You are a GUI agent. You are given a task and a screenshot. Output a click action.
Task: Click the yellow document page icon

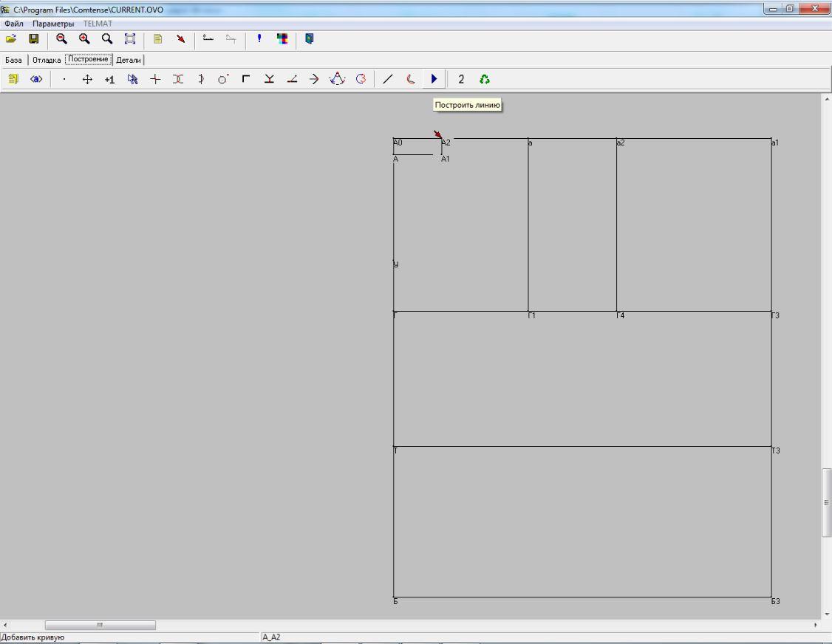(x=157, y=38)
